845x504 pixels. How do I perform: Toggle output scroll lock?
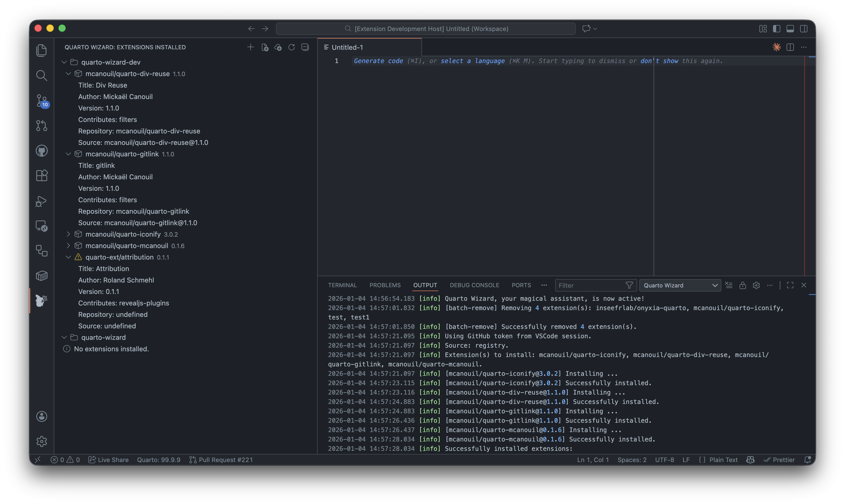tap(742, 285)
